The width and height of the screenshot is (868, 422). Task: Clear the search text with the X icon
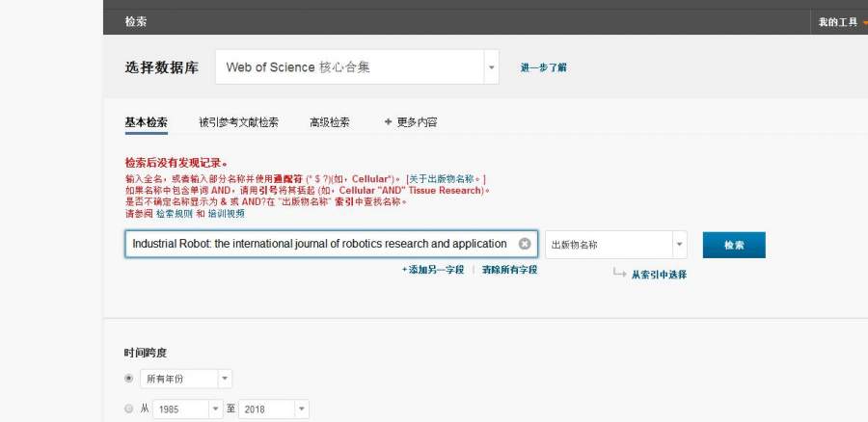pos(525,244)
